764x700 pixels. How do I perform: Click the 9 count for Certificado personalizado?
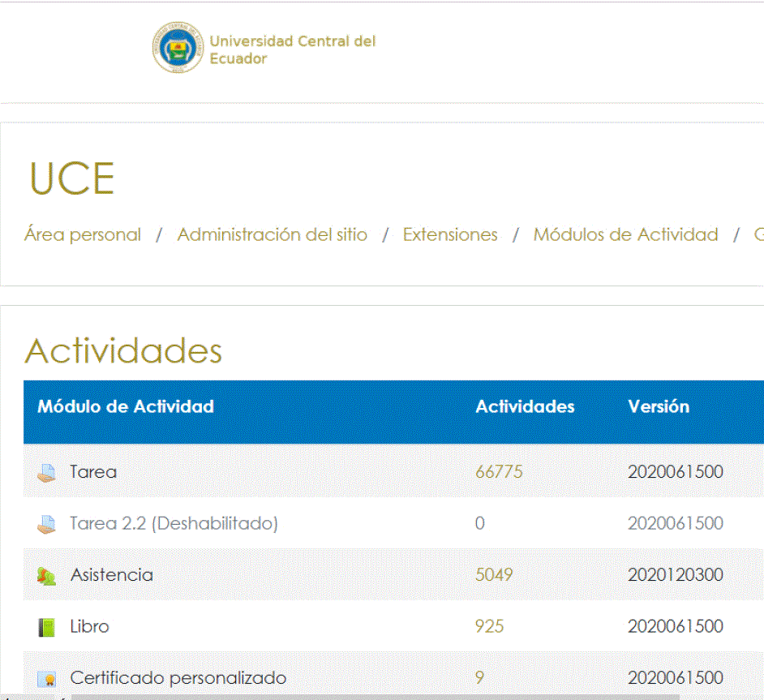tap(479, 677)
